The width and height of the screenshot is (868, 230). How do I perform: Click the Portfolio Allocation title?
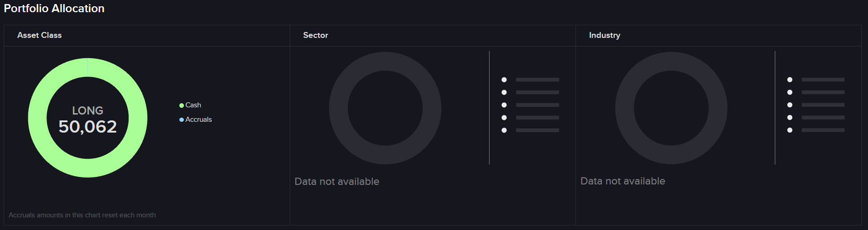coord(54,9)
